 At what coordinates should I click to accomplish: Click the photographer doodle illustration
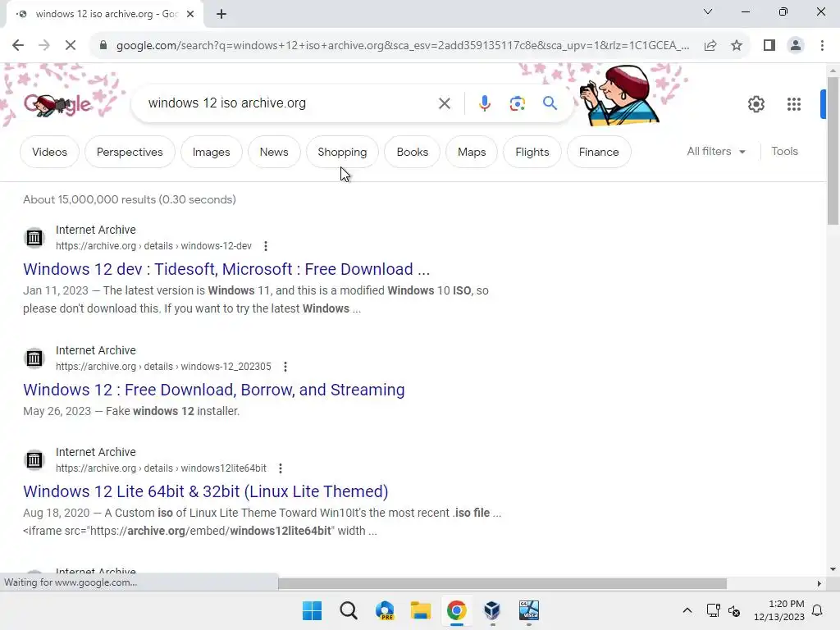click(x=619, y=95)
